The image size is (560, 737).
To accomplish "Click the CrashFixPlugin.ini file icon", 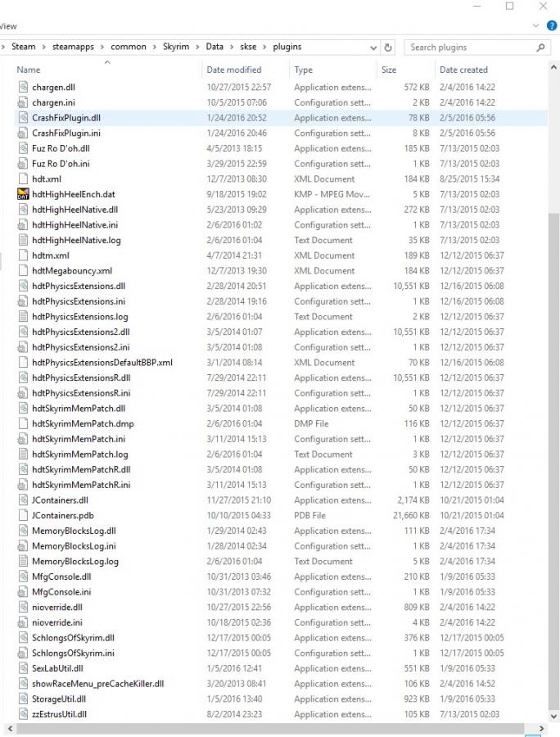I will pyautogui.click(x=23, y=133).
